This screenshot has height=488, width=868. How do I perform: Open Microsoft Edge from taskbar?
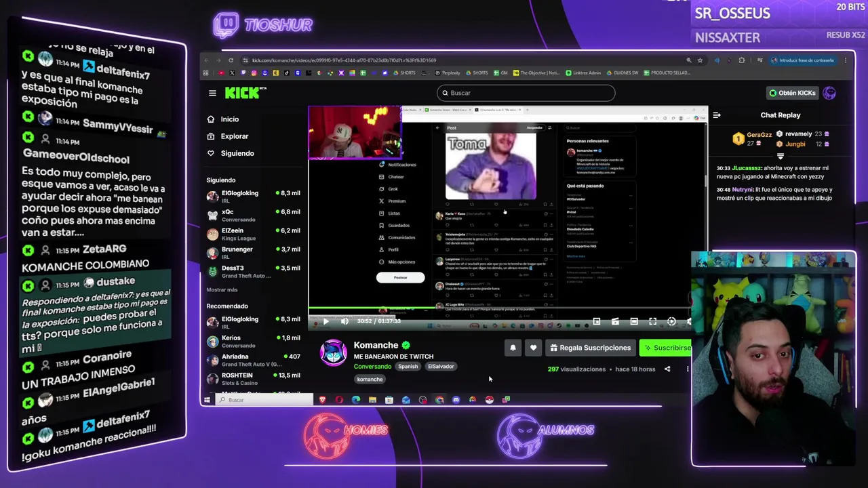pyautogui.click(x=356, y=400)
